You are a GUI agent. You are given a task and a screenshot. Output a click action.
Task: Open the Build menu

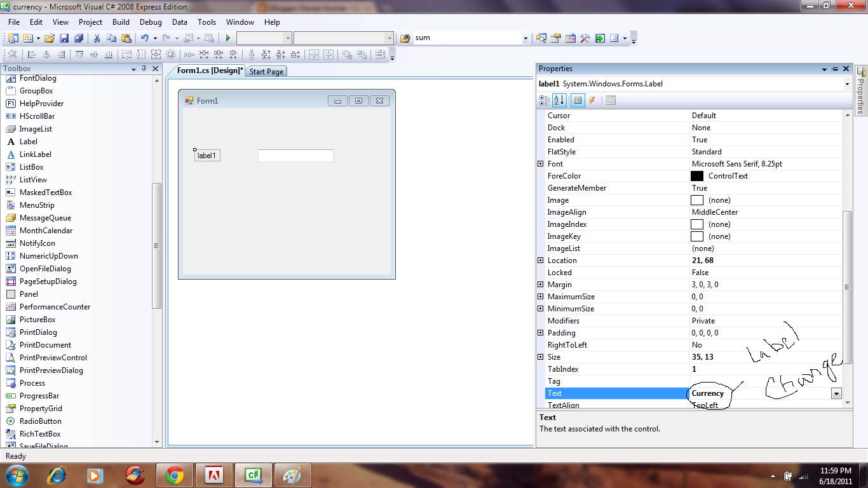pos(121,22)
